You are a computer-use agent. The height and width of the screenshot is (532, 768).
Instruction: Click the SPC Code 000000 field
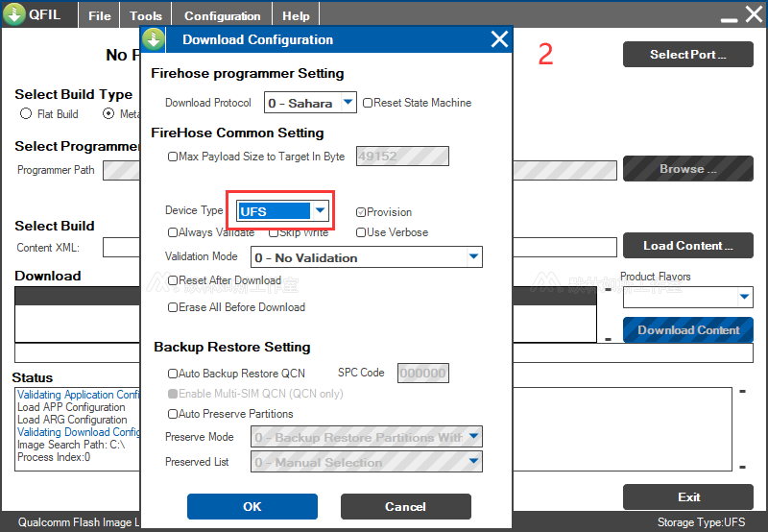pos(423,374)
